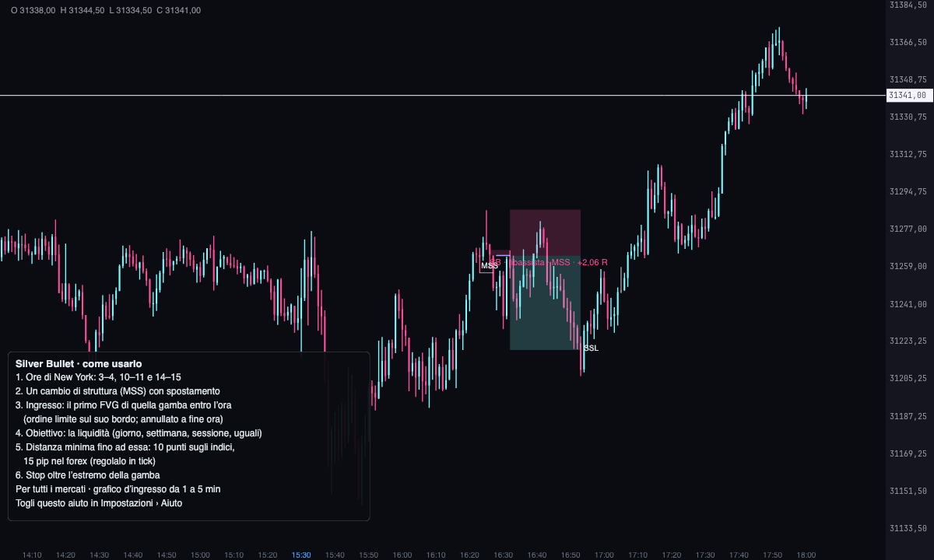Screen dimensions: 934x560
Task: Click the "Per tutti i mercati" help line
Action: point(118,489)
